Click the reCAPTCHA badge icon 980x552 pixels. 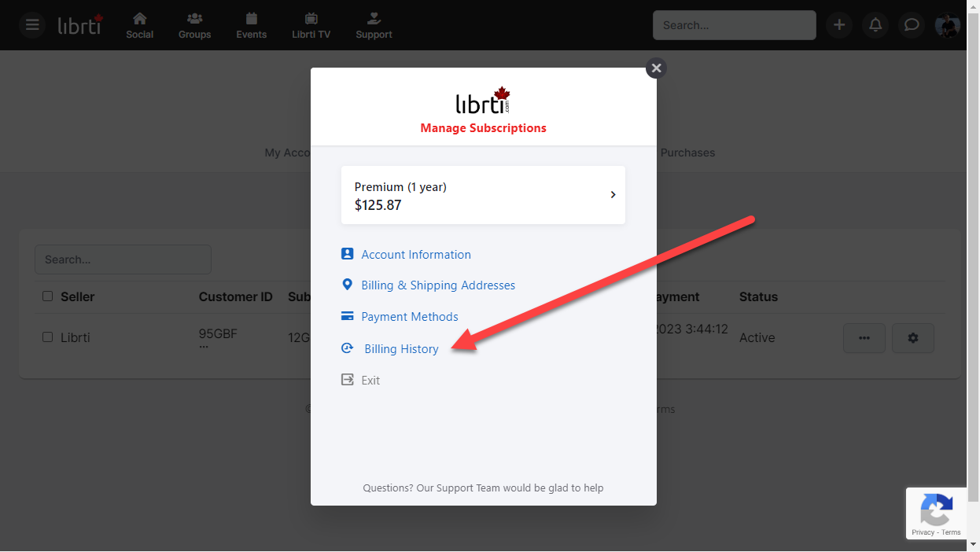click(x=936, y=510)
